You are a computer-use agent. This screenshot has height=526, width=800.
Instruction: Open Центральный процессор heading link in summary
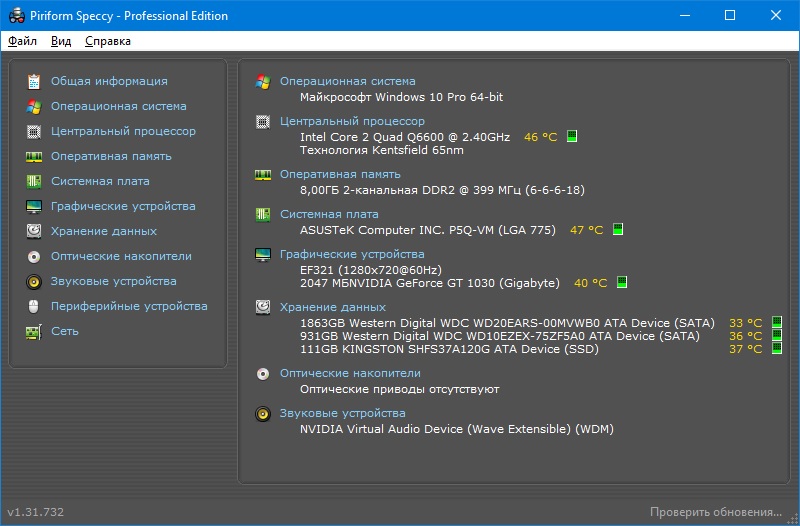pos(352,121)
